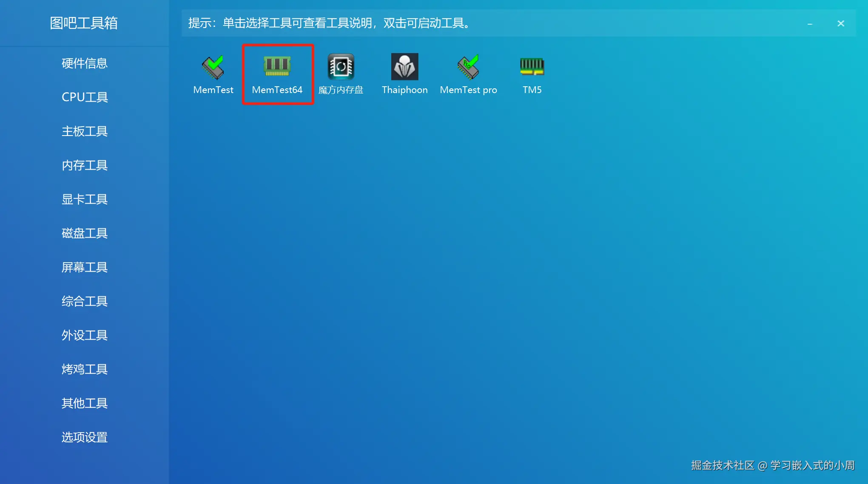
Task: Go to 显卡工具 category
Action: coord(84,199)
